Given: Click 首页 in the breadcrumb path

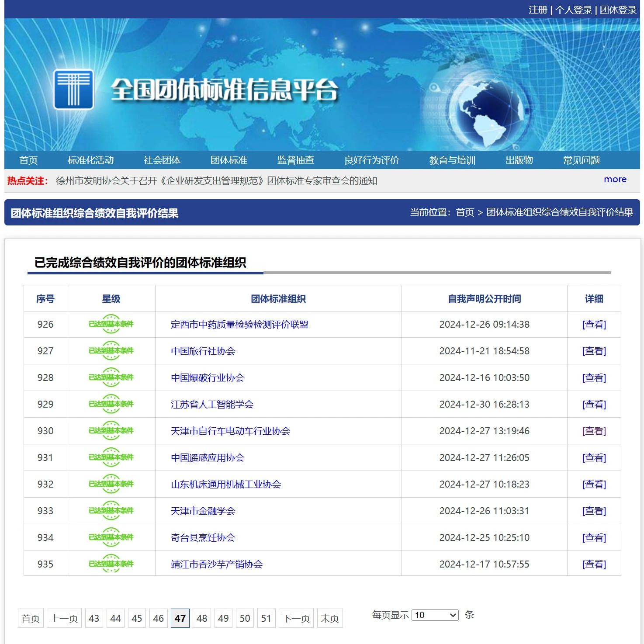Looking at the screenshot, I should (x=465, y=212).
